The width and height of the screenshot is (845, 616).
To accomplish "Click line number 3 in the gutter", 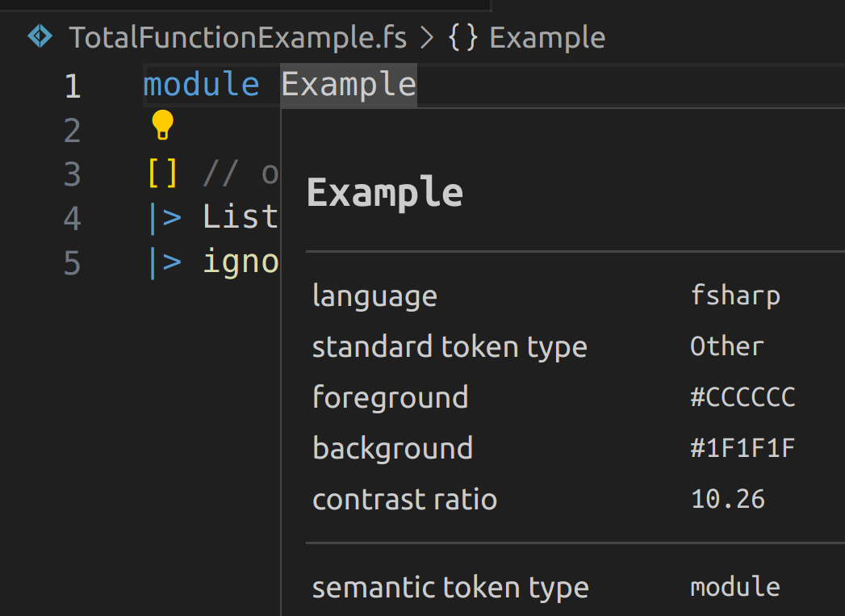I will 72,172.
